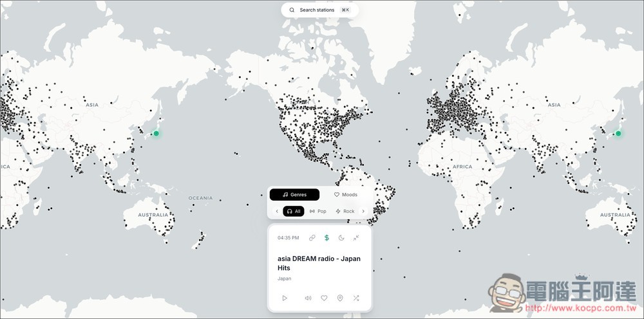Focus the Search stations input field

tap(319, 10)
